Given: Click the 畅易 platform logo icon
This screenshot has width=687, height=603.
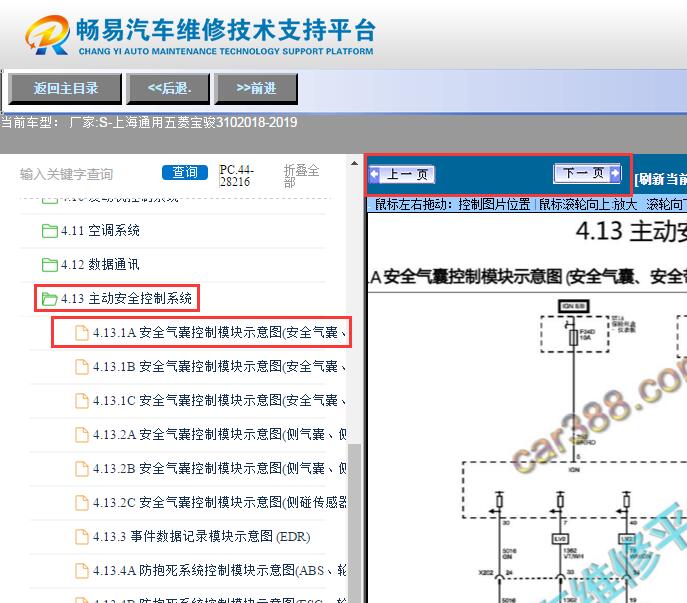Looking at the screenshot, I should [x=47, y=35].
